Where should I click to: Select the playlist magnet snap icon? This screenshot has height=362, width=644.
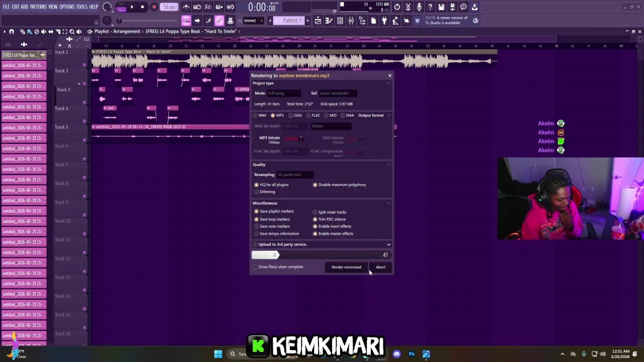(x=12, y=32)
